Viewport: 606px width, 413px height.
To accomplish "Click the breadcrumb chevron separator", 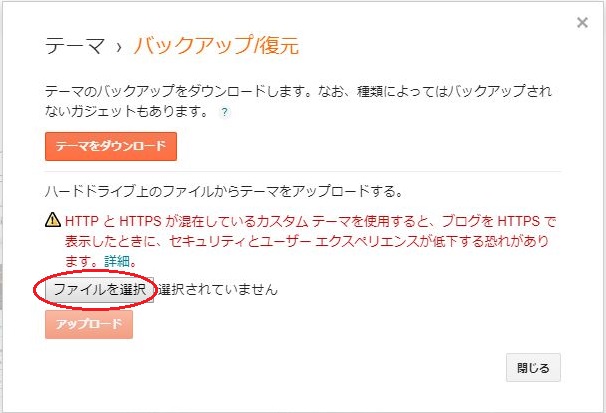I will [x=119, y=47].
